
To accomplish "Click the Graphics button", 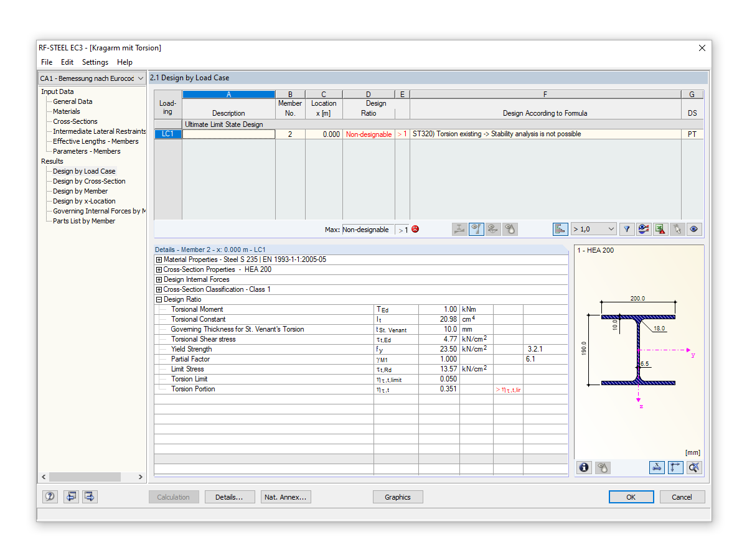I will tap(398, 497).
